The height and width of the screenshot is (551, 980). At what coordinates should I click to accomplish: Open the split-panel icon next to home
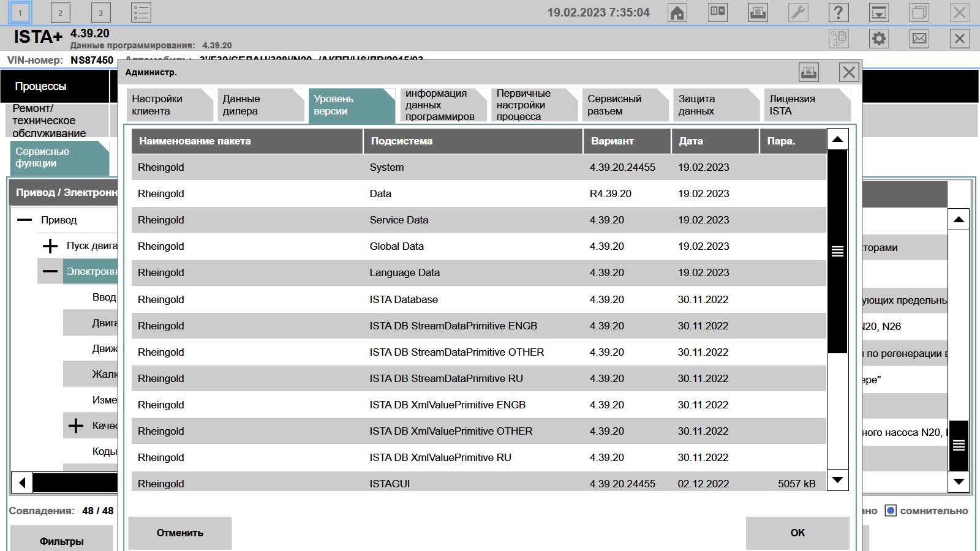718,13
